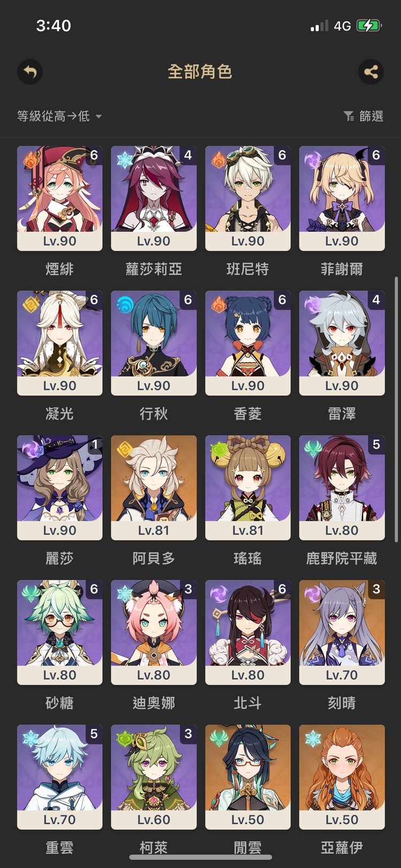The width and height of the screenshot is (401, 868).
Task: Click the vertical scrollbar on right edge
Action: pyautogui.click(x=396, y=409)
